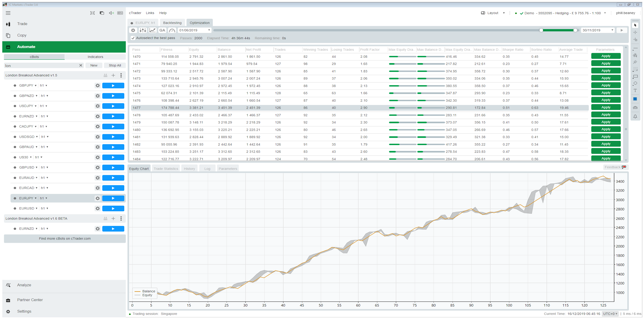Viewport: 644px width, 319px height.
Task: Toggle fullscreen mode icon
Action: [92, 13]
